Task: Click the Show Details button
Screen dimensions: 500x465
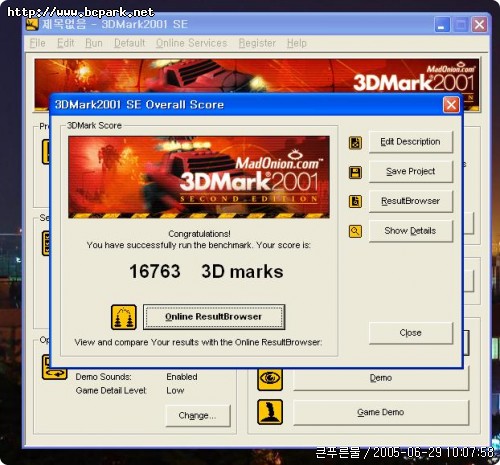Action: 411,231
